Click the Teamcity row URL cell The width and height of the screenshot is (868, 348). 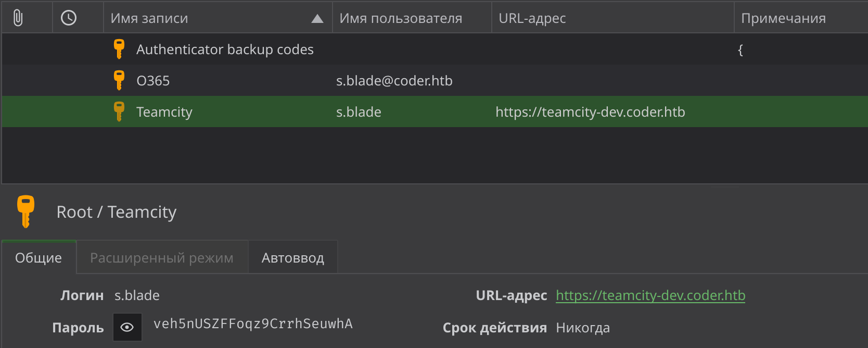click(x=590, y=112)
